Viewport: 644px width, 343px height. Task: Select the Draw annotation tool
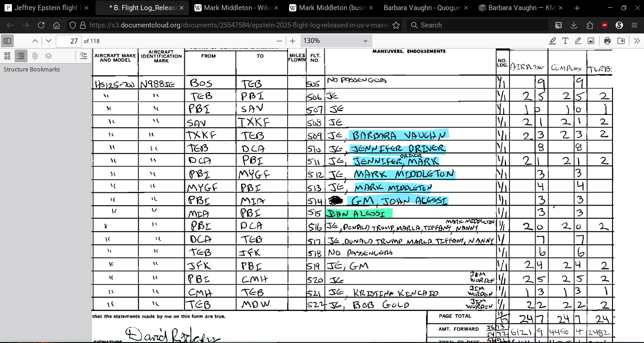click(578, 41)
